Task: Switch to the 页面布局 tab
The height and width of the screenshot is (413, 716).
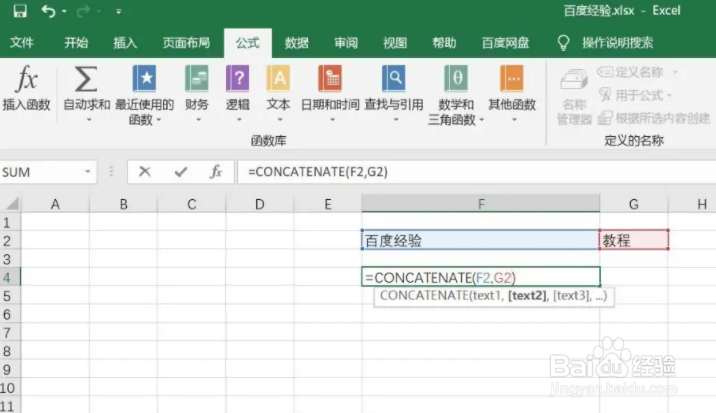Action: (x=186, y=43)
